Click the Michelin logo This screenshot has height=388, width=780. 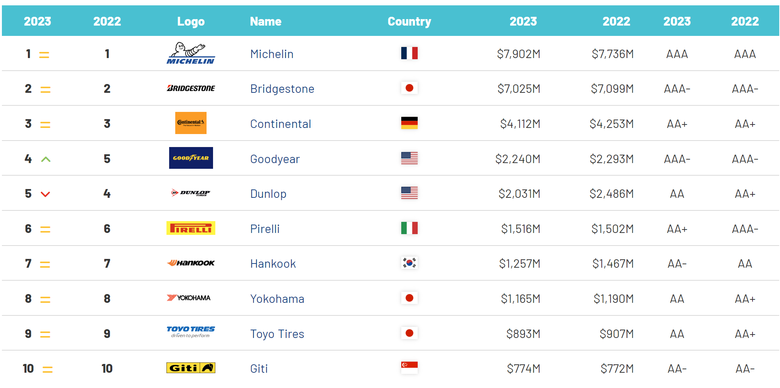(191, 53)
